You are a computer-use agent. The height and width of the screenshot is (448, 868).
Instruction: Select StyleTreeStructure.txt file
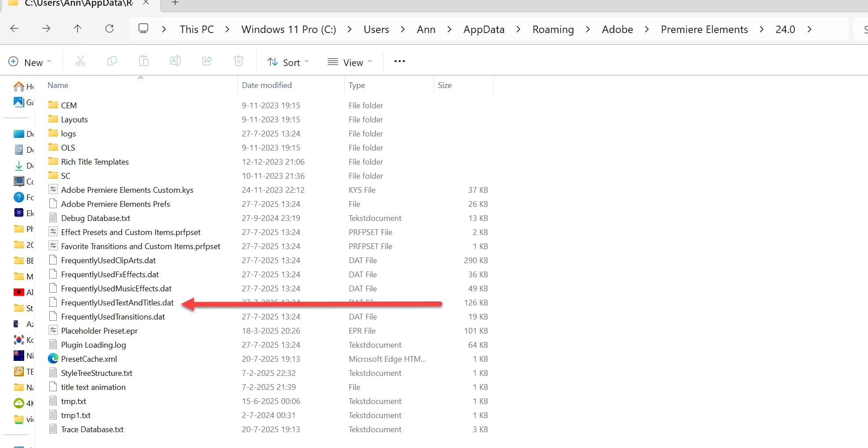click(97, 373)
